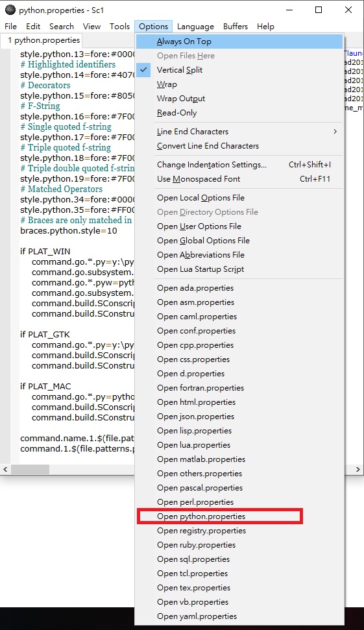The width and height of the screenshot is (364, 630).
Task: Open the Buffers menu
Action: pos(236,27)
